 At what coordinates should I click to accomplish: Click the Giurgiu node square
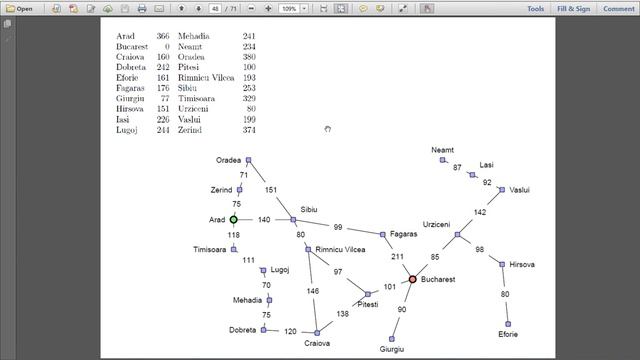(x=391, y=339)
